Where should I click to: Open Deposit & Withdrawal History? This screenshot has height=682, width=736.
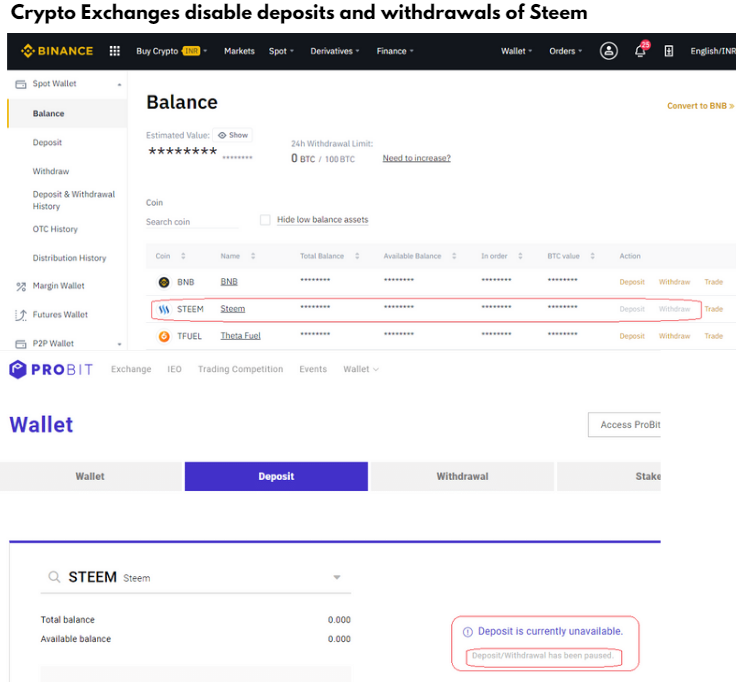click(74, 200)
